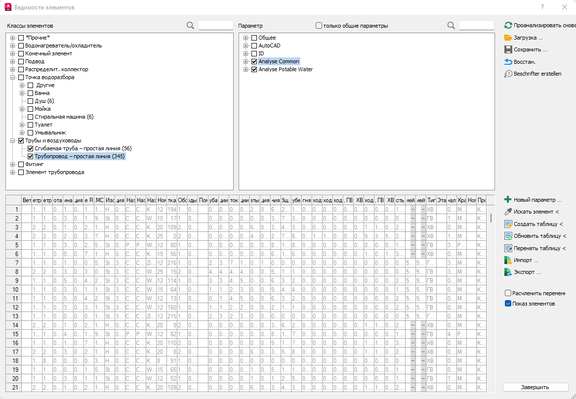Image resolution: width=576 pixels, height=399 pixels.
Task: Click the question mark help icon in title bar
Action: coord(542,7)
